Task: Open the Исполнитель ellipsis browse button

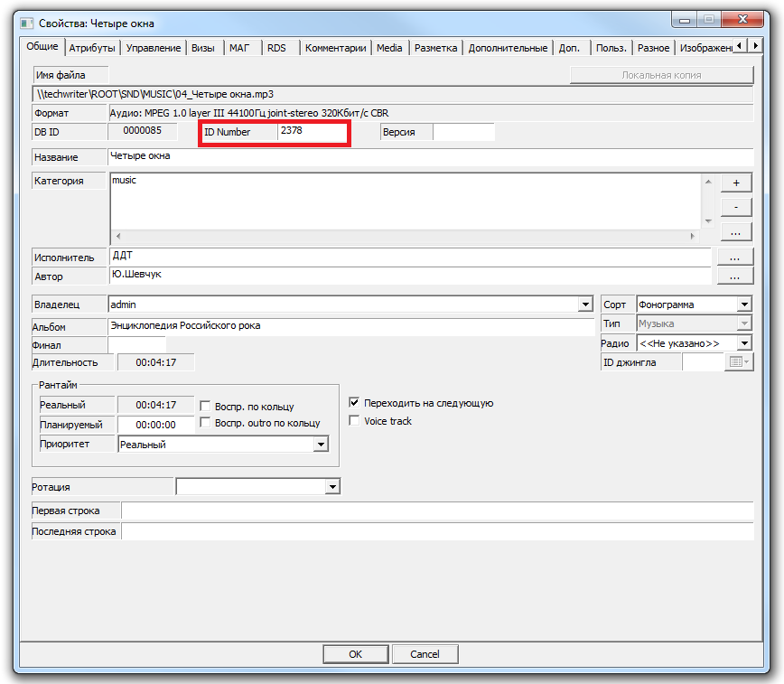Action: (x=735, y=258)
